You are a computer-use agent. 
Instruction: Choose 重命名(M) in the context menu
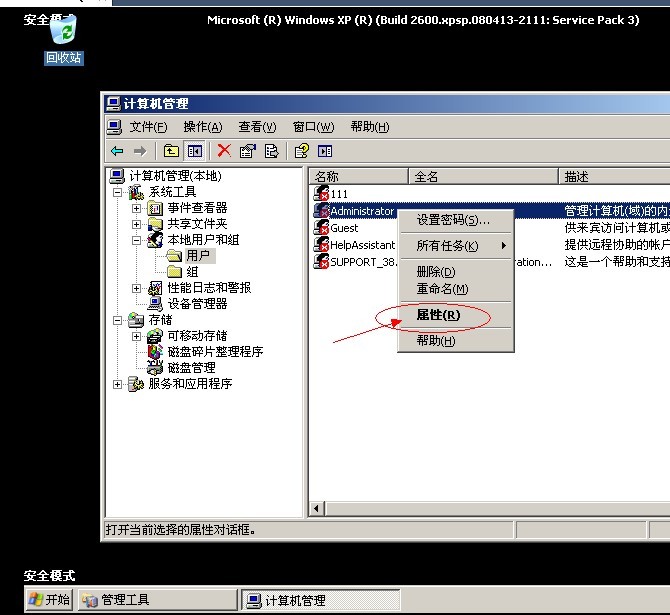[x=455, y=289]
